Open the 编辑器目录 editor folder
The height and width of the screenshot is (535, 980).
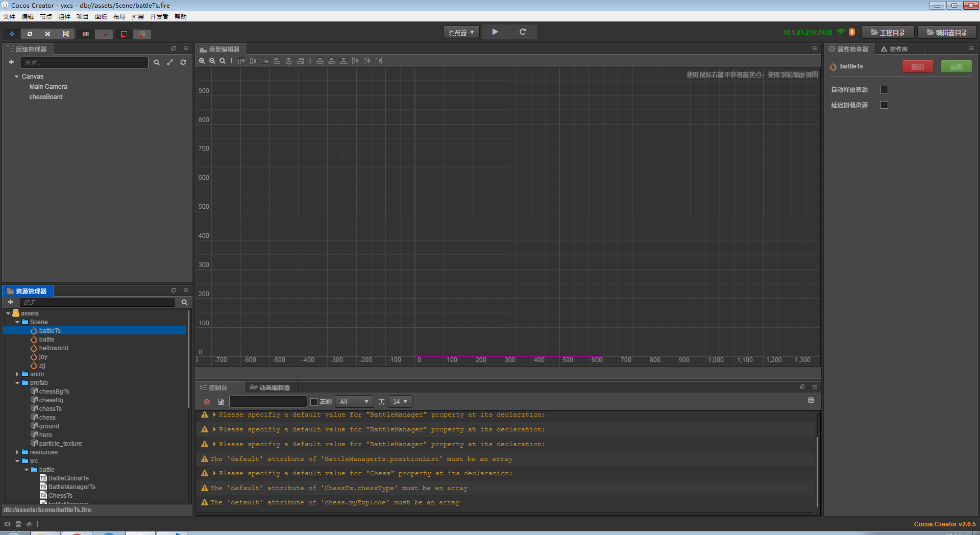[947, 32]
